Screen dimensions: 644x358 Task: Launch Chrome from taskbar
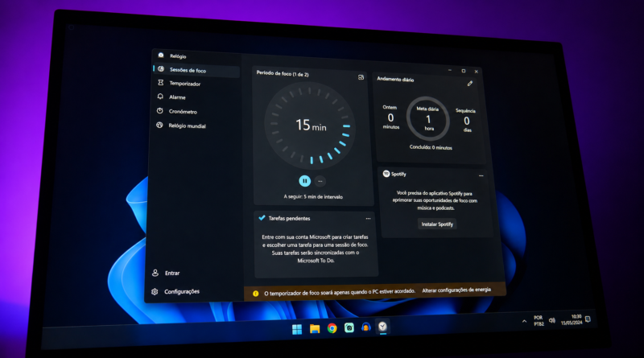click(332, 328)
